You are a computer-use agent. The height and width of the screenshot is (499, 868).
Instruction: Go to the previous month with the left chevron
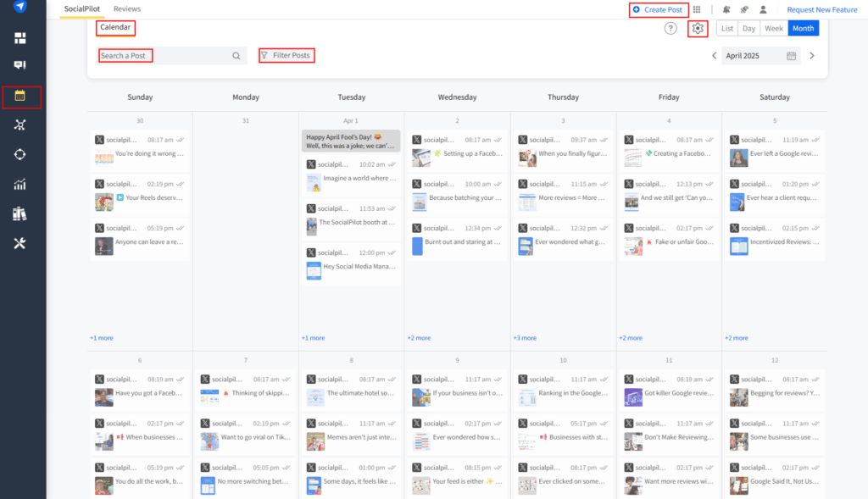tap(715, 55)
